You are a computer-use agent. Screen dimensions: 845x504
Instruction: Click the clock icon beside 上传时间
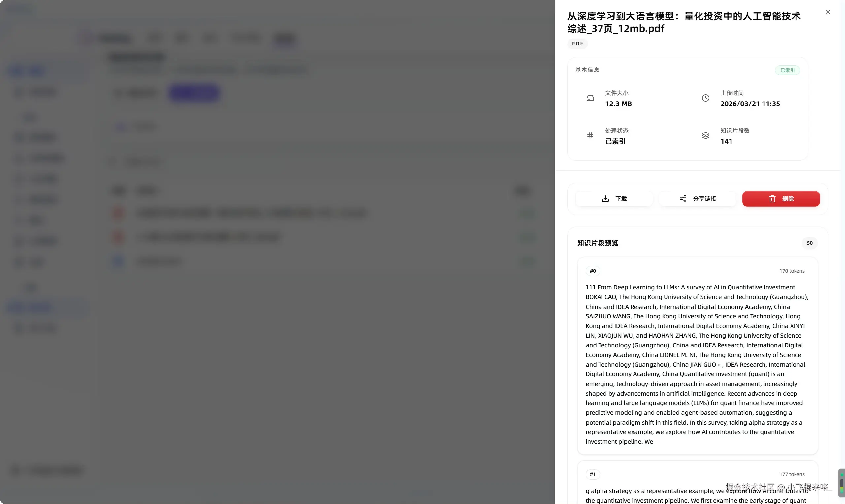coord(705,98)
